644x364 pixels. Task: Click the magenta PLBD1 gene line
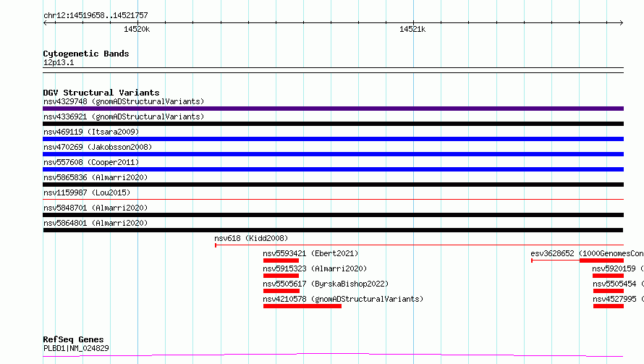point(333,355)
